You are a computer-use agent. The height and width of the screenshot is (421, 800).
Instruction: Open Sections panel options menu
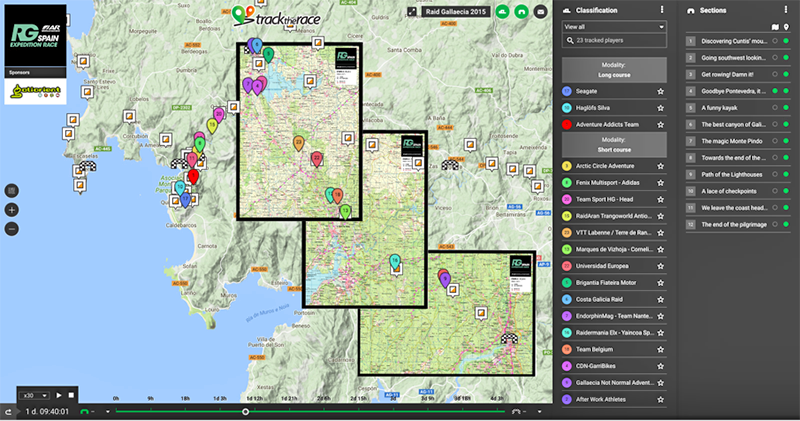(786, 10)
